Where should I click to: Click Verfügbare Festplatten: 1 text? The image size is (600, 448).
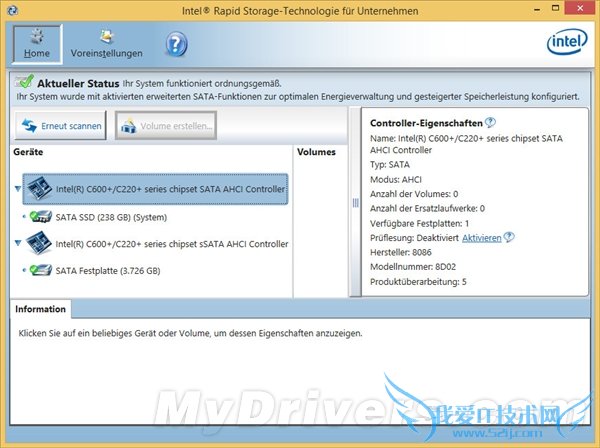pos(419,223)
